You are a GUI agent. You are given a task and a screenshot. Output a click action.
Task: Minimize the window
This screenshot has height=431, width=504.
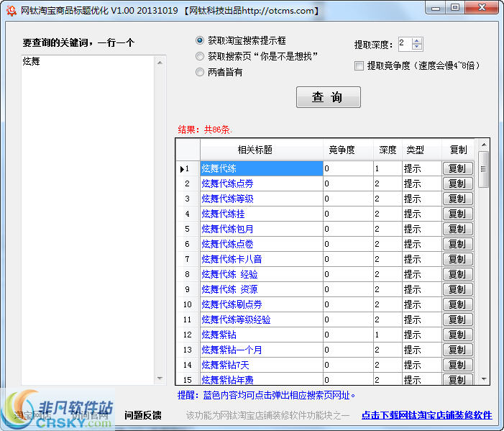tap(436, 8)
